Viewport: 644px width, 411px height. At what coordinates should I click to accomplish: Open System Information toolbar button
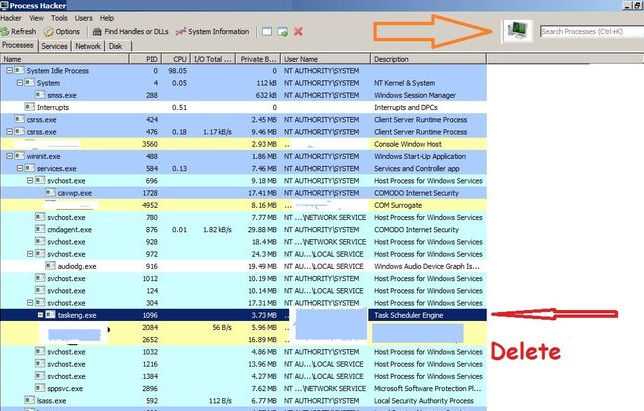tap(213, 32)
